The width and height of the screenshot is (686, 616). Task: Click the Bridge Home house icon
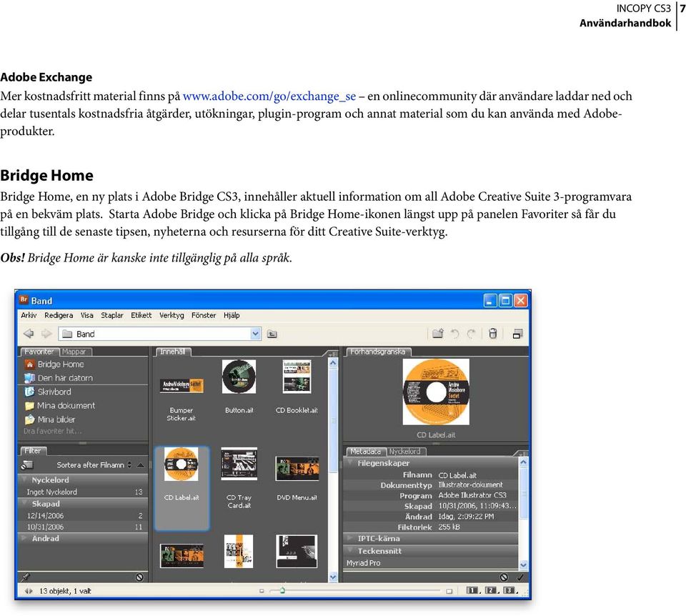(29, 364)
